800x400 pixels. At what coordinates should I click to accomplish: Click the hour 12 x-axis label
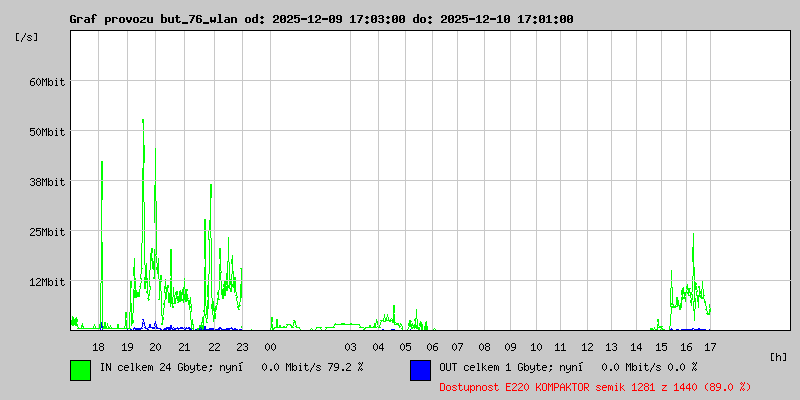click(587, 347)
